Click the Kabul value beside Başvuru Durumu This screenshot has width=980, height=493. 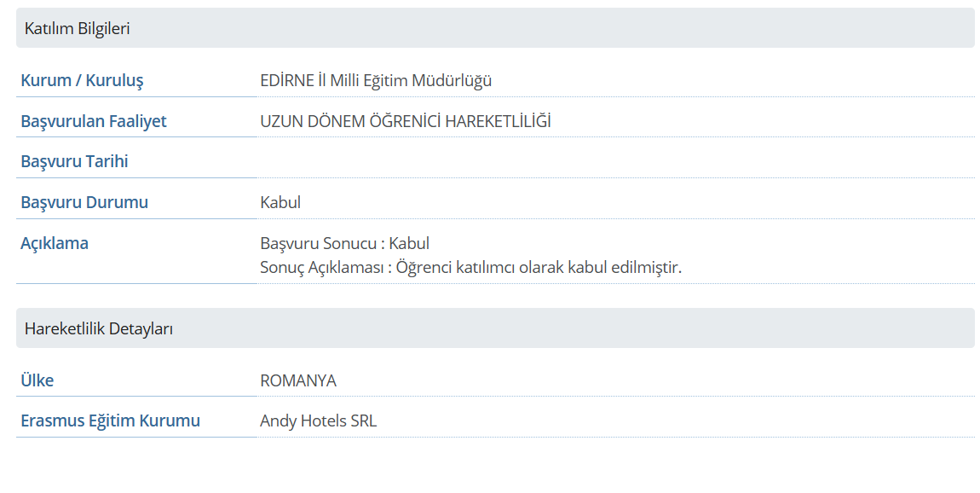(x=280, y=202)
